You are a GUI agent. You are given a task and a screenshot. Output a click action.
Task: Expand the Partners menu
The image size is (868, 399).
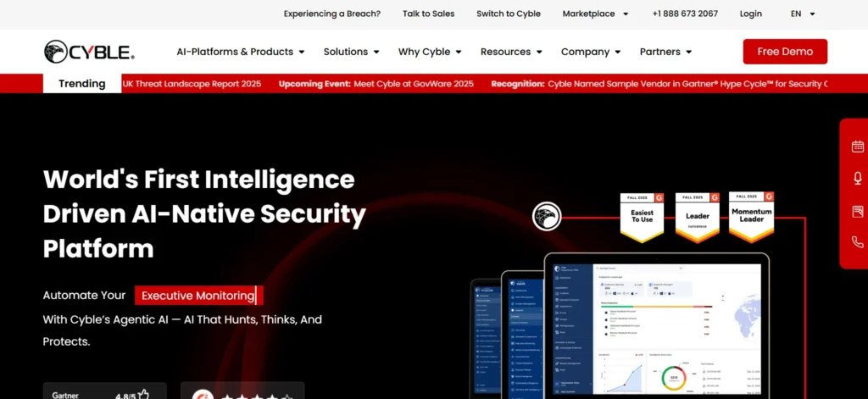tap(665, 52)
